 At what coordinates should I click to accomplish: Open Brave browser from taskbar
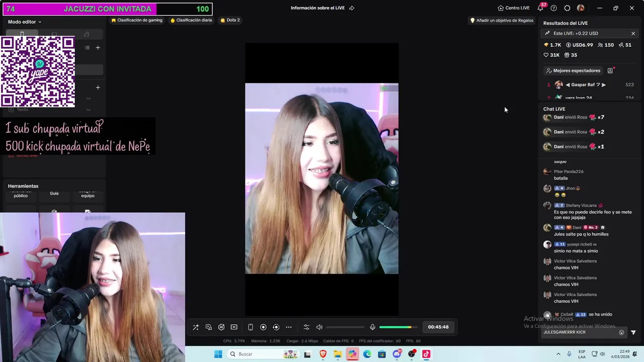pos(323,354)
